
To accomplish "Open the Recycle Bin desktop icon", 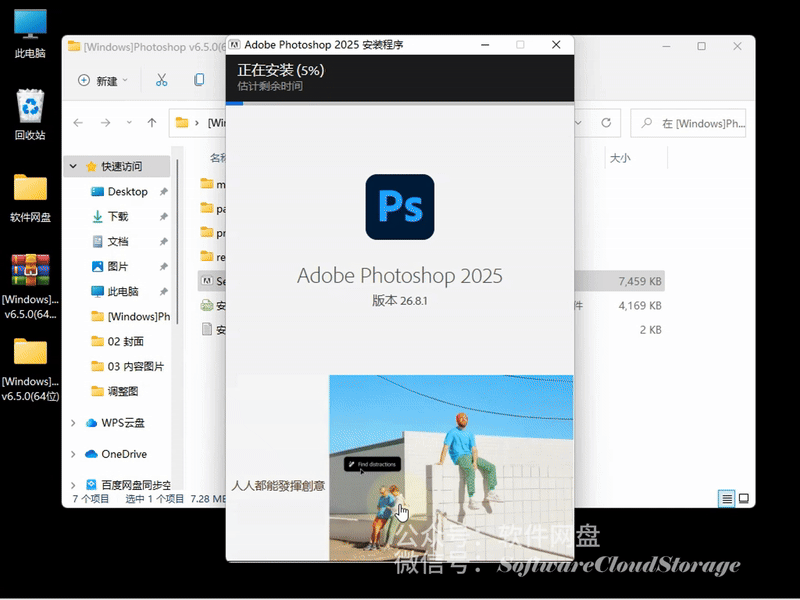I will (30, 113).
